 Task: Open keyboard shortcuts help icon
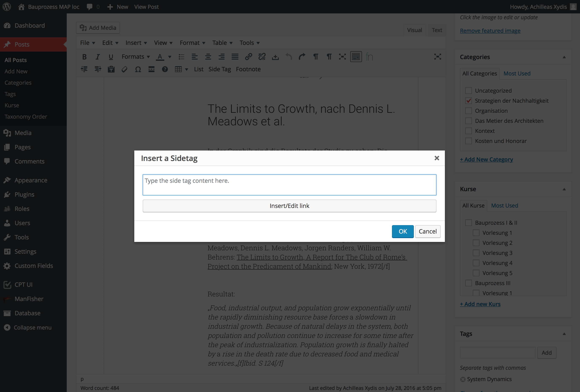click(165, 69)
